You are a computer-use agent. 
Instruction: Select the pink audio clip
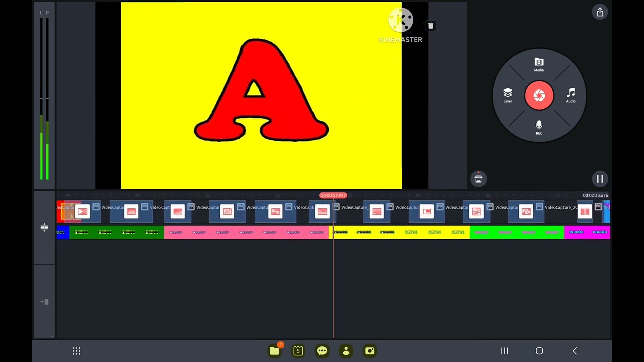(x=246, y=232)
